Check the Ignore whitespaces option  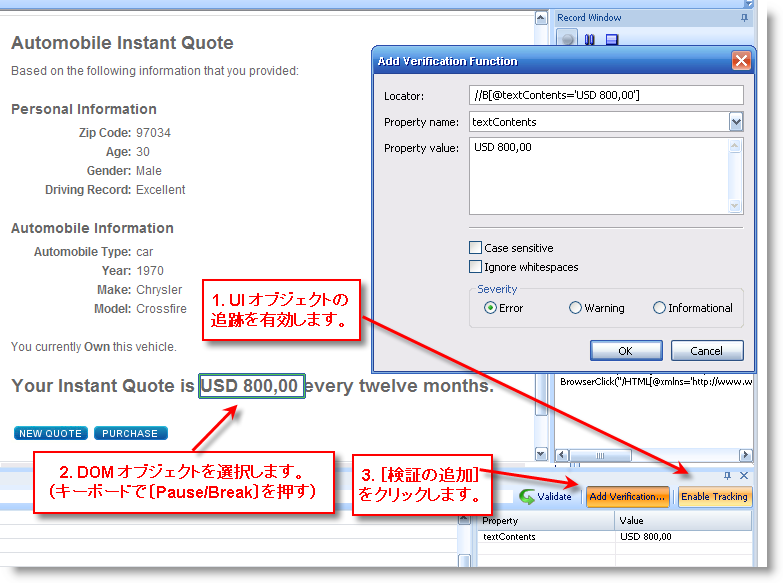click(x=476, y=267)
